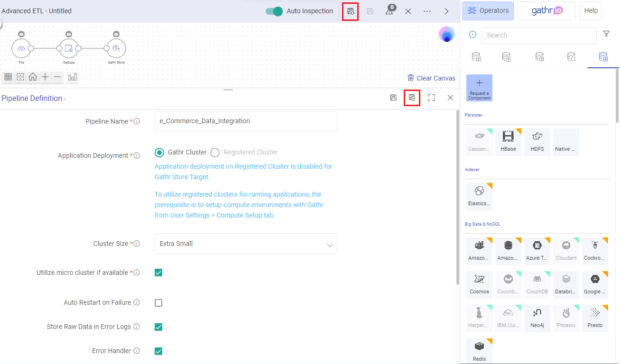Click the eye icon above the Dedupe node
The height and width of the screenshot is (364, 621).
(69, 34)
